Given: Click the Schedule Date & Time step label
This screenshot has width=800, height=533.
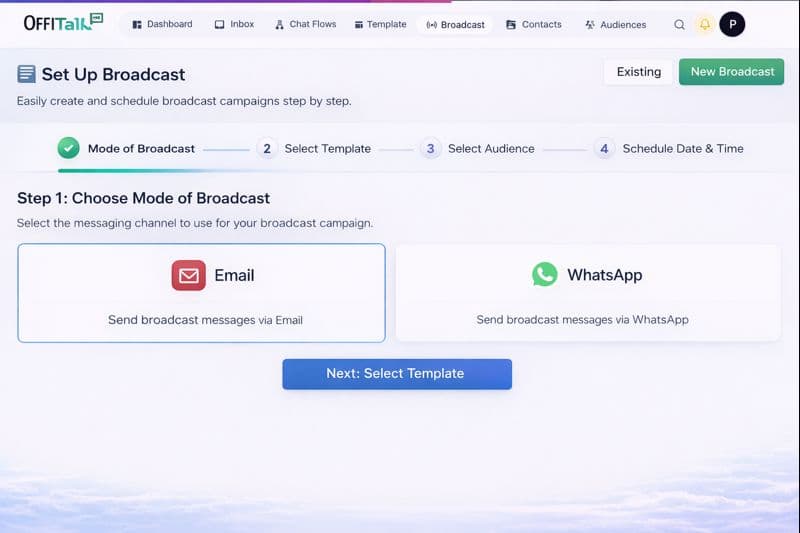Looking at the screenshot, I should pos(683,148).
